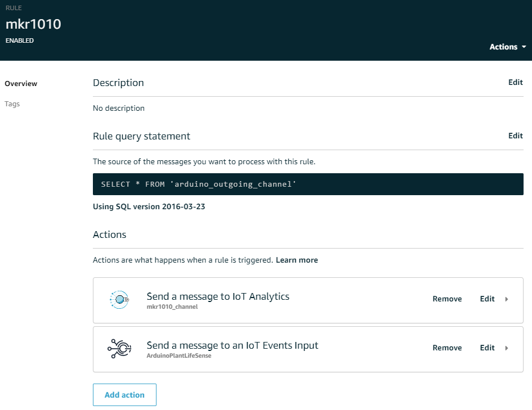Viewport: 532px width, 410px height.
Task: Edit the Rule query statement
Action: tap(515, 136)
